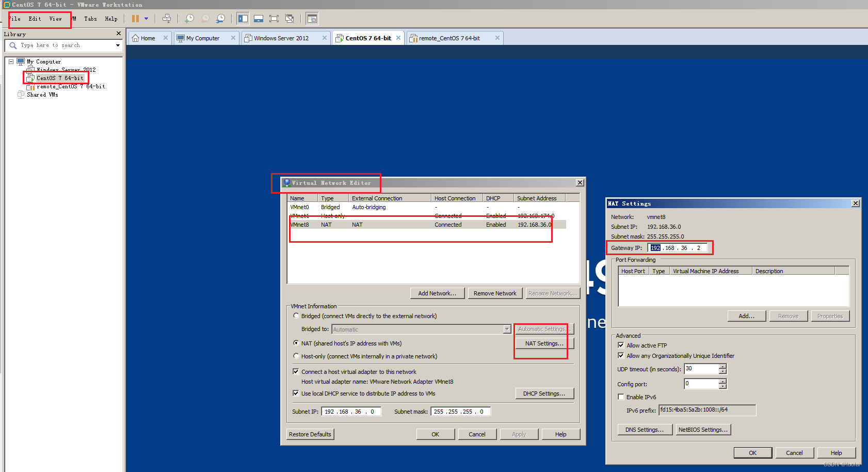This screenshot has width=868, height=472.
Task: Toggle the thumbnail bar toolbar icon
Action: [259, 19]
